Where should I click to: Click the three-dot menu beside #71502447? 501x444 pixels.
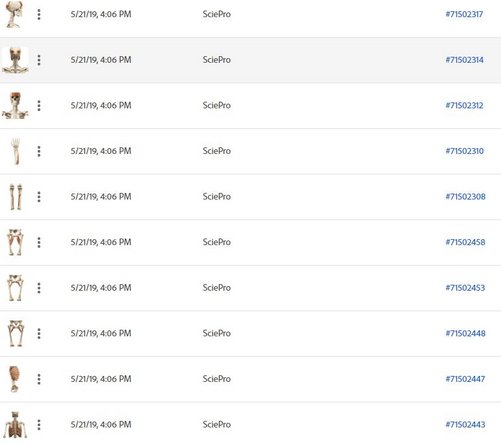coord(39,379)
